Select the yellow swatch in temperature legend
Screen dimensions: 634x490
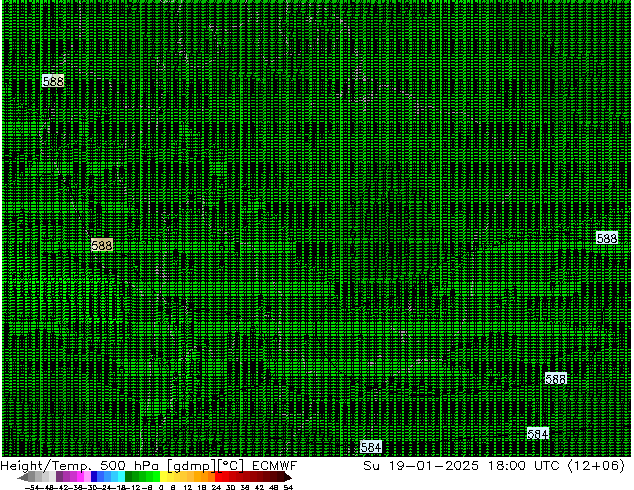(163, 477)
